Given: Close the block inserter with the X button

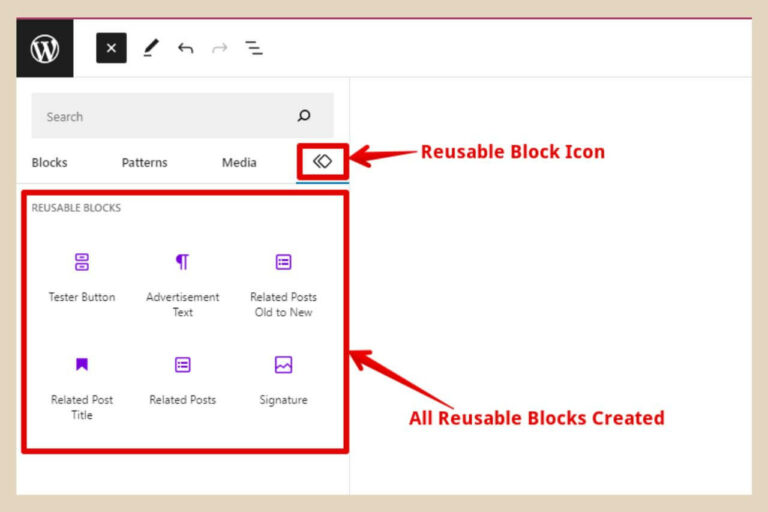Looking at the screenshot, I should (x=111, y=48).
